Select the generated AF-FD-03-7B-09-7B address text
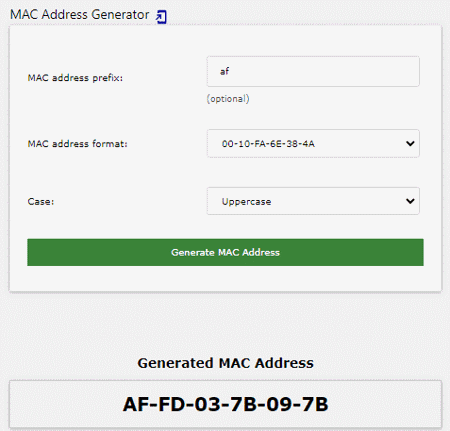The image size is (450, 431). click(x=226, y=404)
